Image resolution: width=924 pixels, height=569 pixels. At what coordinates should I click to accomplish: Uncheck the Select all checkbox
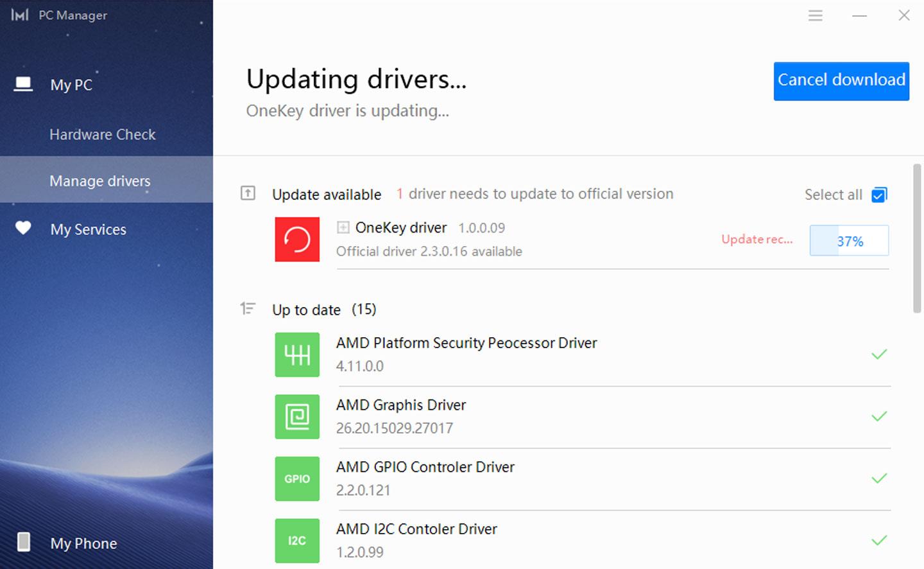[x=879, y=195]
